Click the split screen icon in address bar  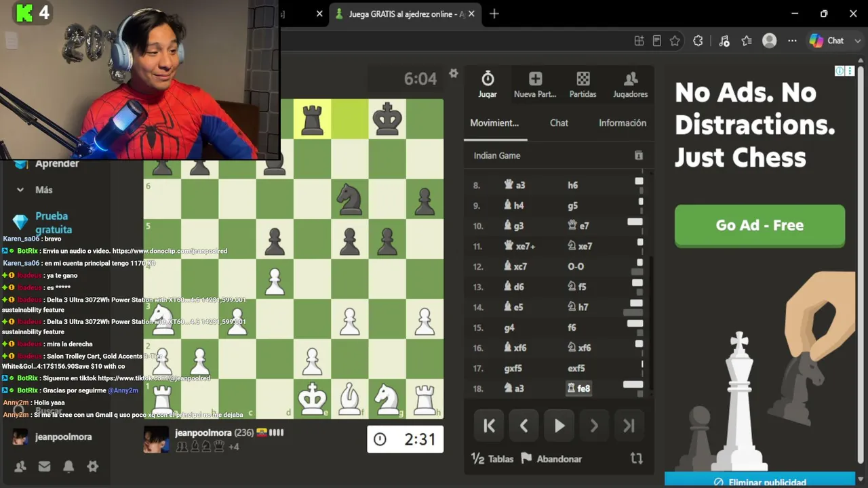(x=639, y=41)
